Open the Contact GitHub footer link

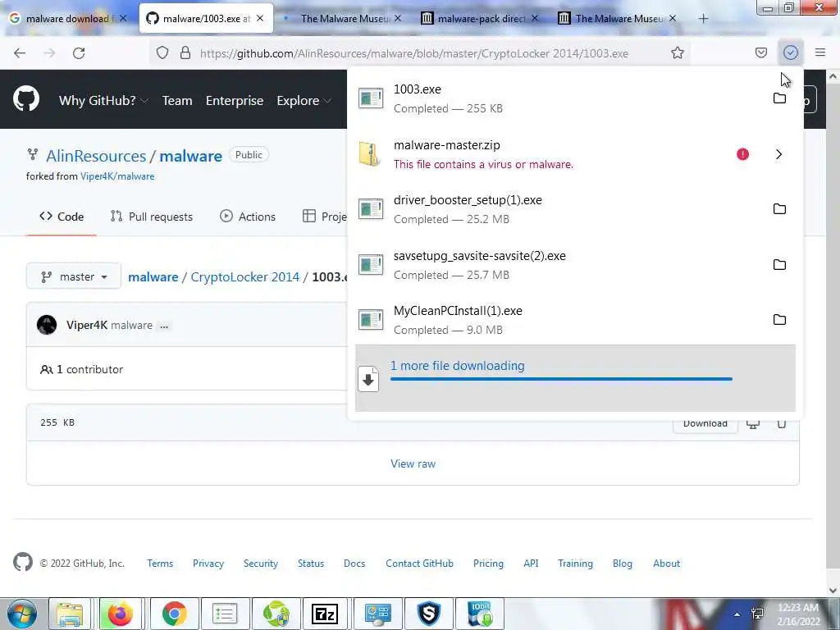(419, 563)
